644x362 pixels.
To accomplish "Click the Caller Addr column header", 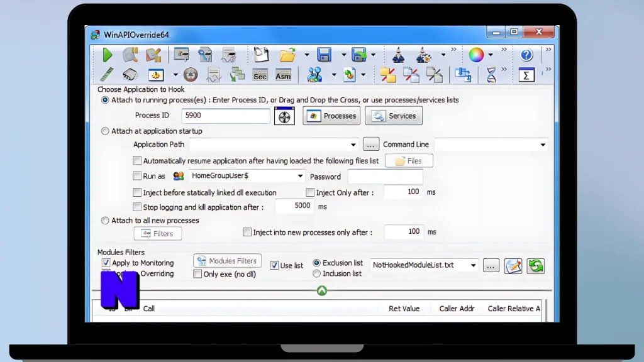I will point(457,309).
